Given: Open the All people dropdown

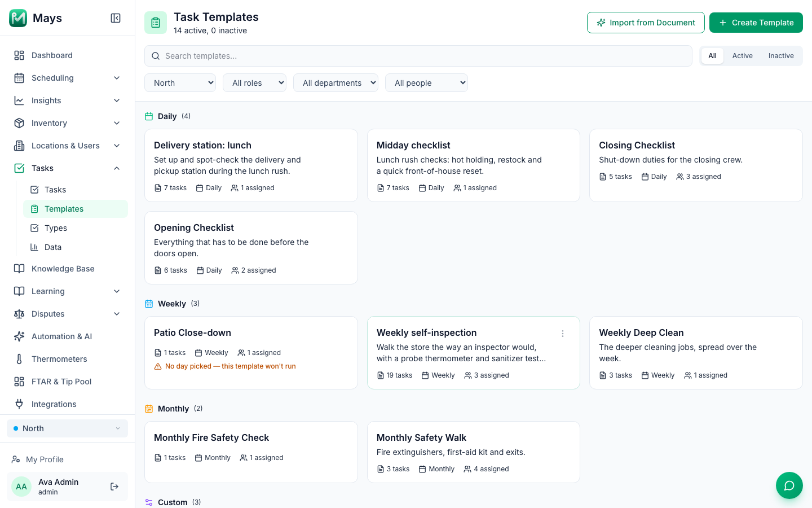Looking at the screenshot, I should 426,83.
